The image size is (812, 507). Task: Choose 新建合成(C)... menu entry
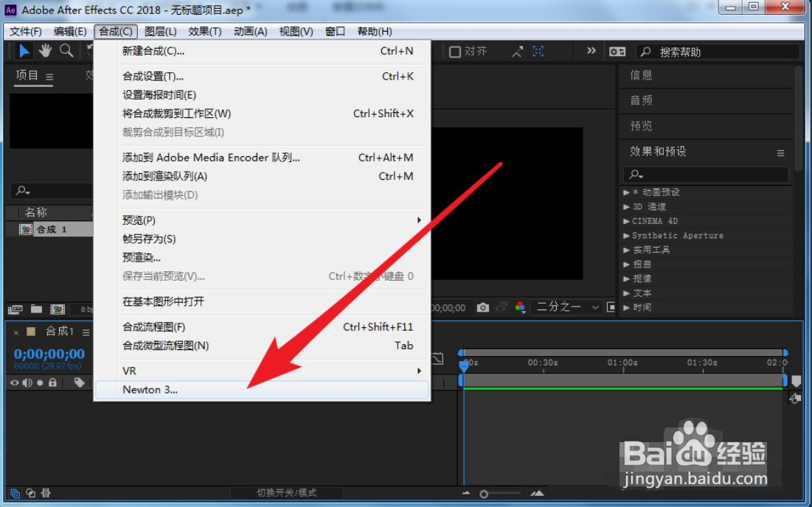coord(263,51)
